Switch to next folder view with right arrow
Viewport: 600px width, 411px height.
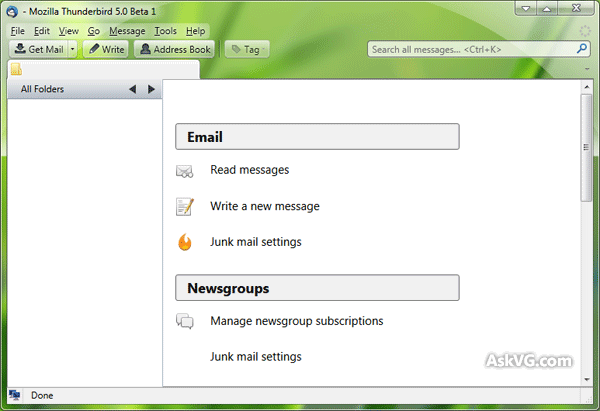pos(152,89)
